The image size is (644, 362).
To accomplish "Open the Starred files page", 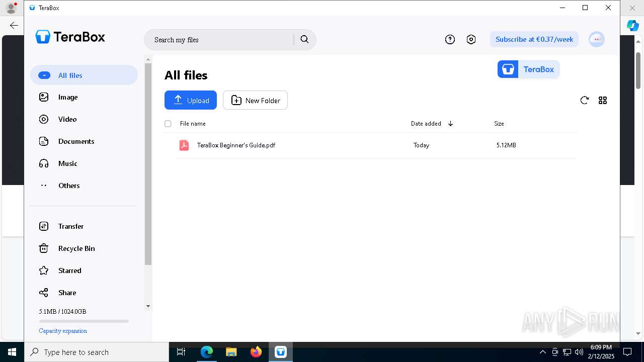I will [x=84, y=270].
